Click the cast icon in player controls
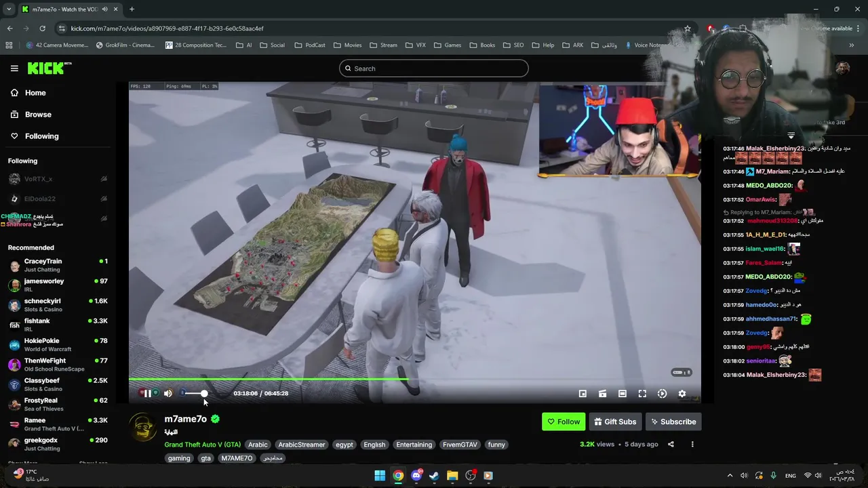The image size is (868, 488). [x=602, y=393]
